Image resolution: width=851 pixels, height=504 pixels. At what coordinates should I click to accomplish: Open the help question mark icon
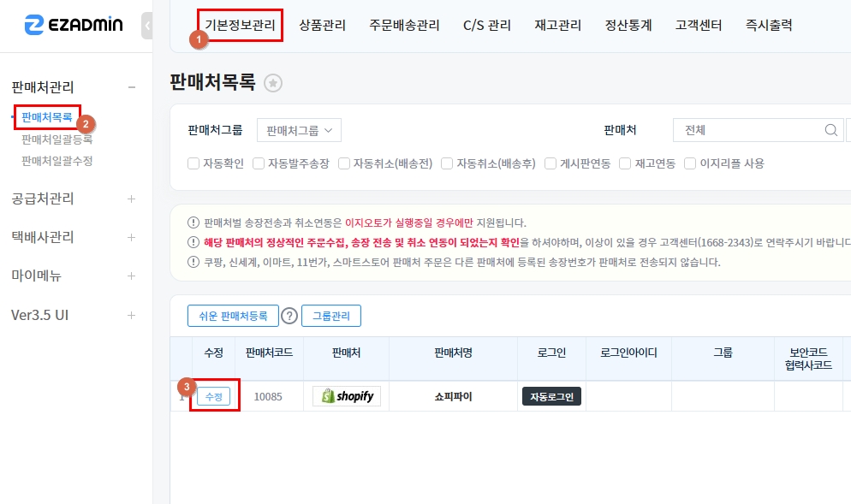click(289, 316)
